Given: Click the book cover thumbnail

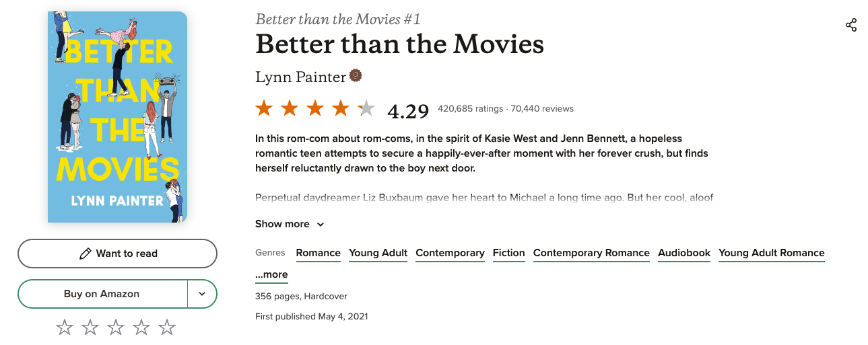Looking at the screenshot, I should point(117,116).
